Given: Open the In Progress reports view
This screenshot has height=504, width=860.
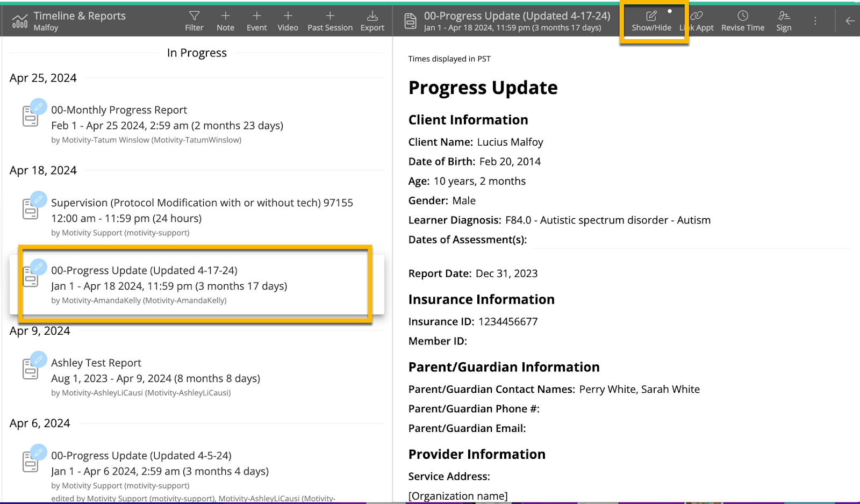Looking at the screenshot, I should (x=197, y=53).
